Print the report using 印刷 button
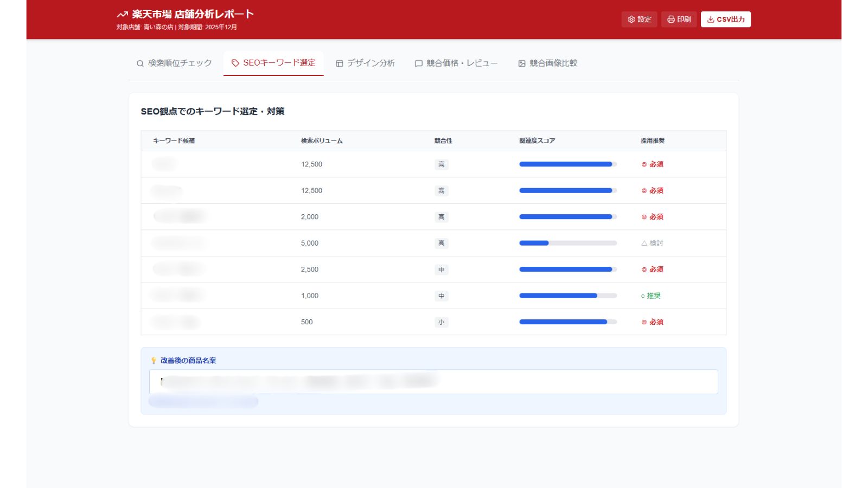This screenshot has height=488, width=868. (x=679, y=20)
